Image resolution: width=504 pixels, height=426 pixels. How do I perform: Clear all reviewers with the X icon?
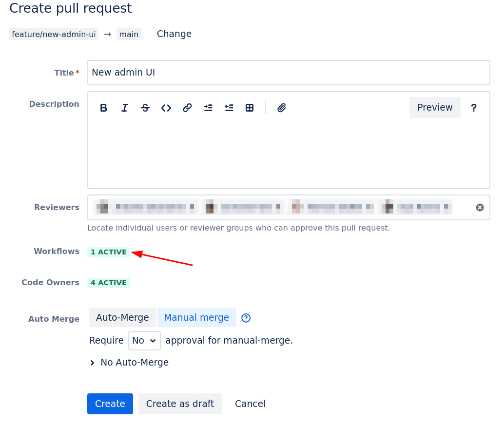tap(480, 208)
